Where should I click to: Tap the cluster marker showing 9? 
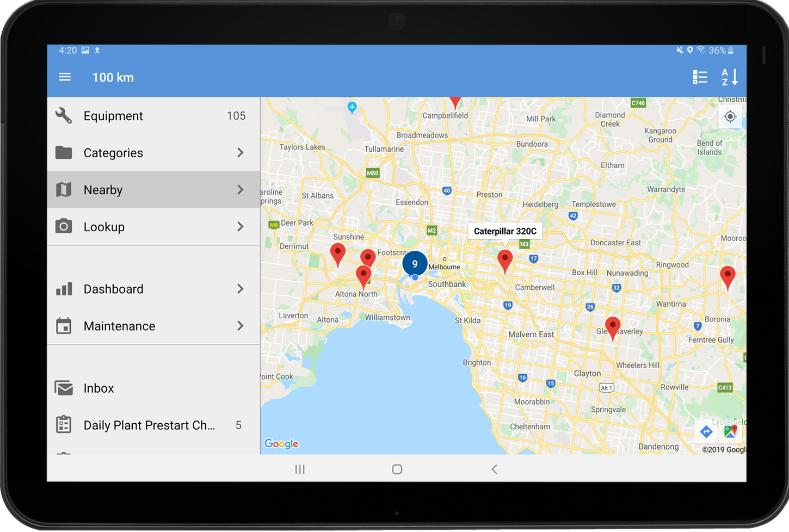tap(415, 264)
